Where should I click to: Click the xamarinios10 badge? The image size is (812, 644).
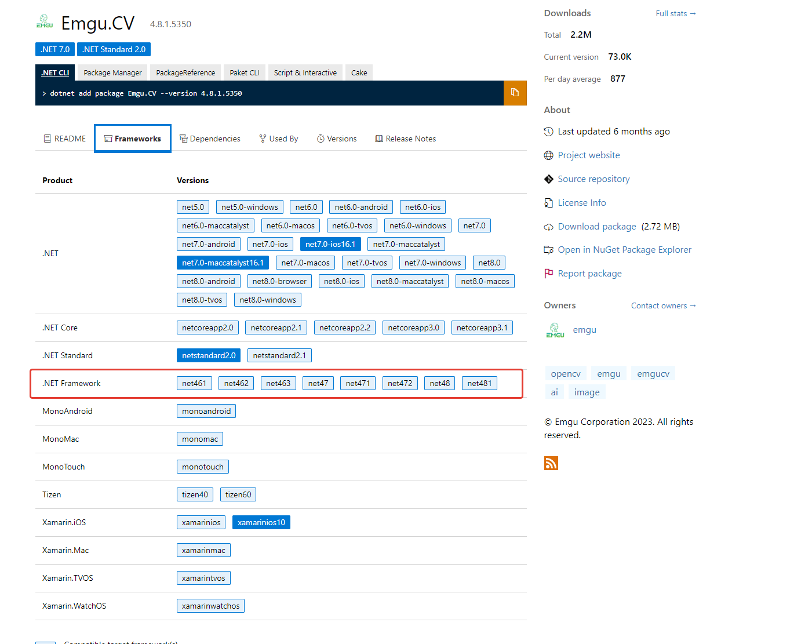pos(261,522)
